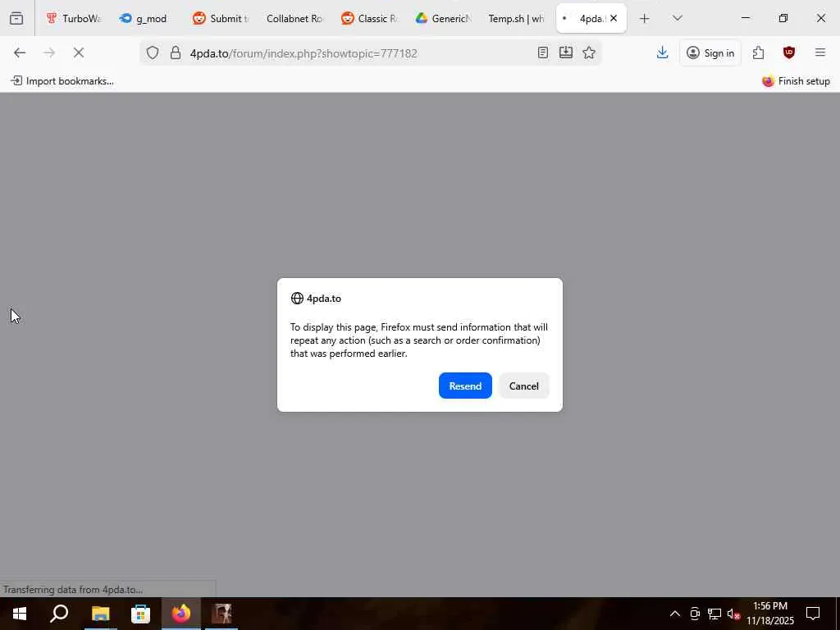
Task: Click Resend in the dialog
Action: point(465,386)
